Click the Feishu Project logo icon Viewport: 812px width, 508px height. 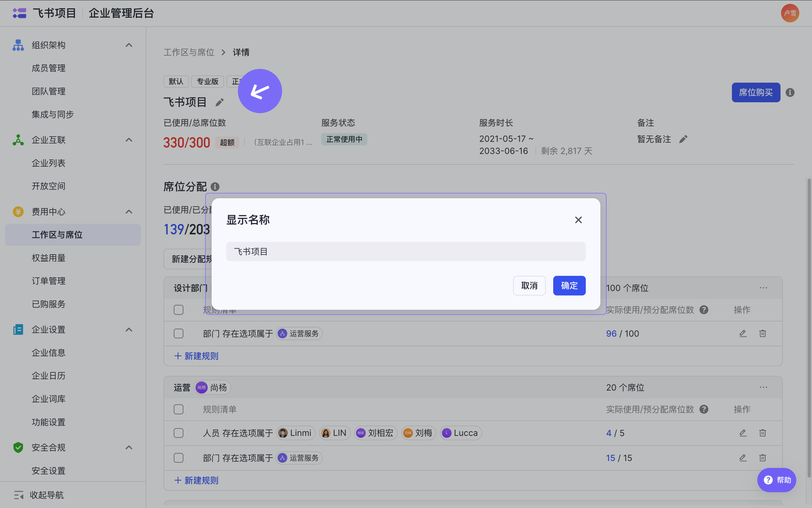[19, 13]
